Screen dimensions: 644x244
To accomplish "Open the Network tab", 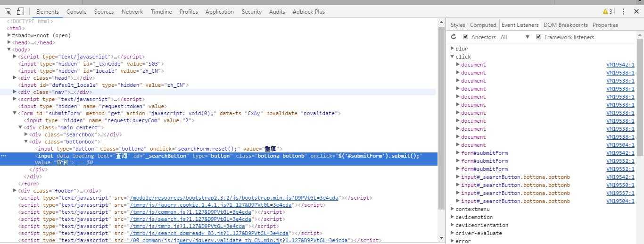I will (x=132, y=11).
